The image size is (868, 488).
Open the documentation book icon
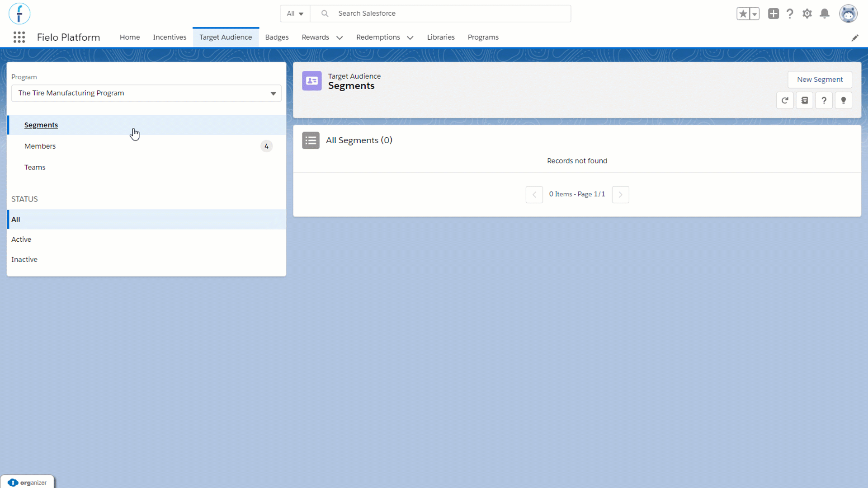pos(805,100)
